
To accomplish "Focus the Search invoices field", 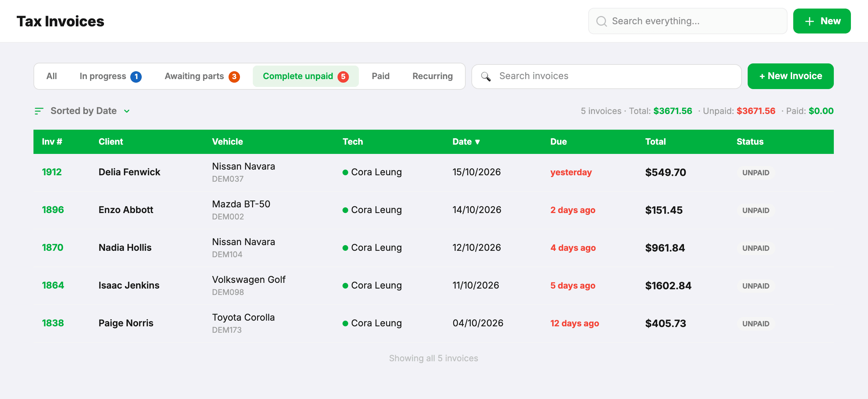I will (606, 76).
